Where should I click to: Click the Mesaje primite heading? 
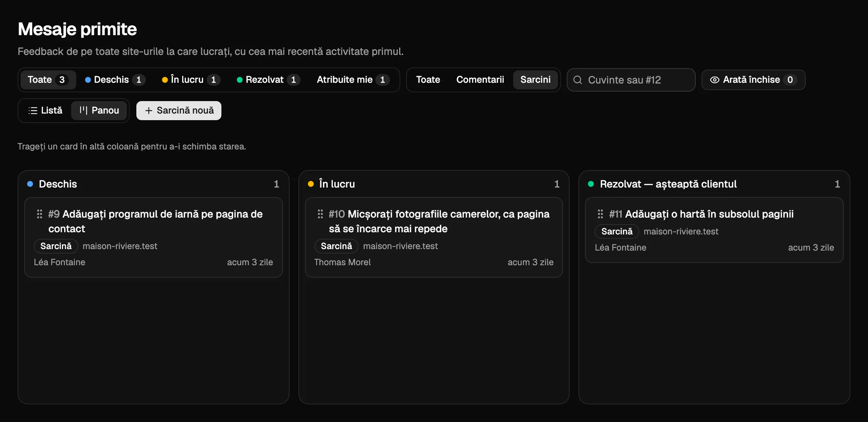[x=77, y=29]
